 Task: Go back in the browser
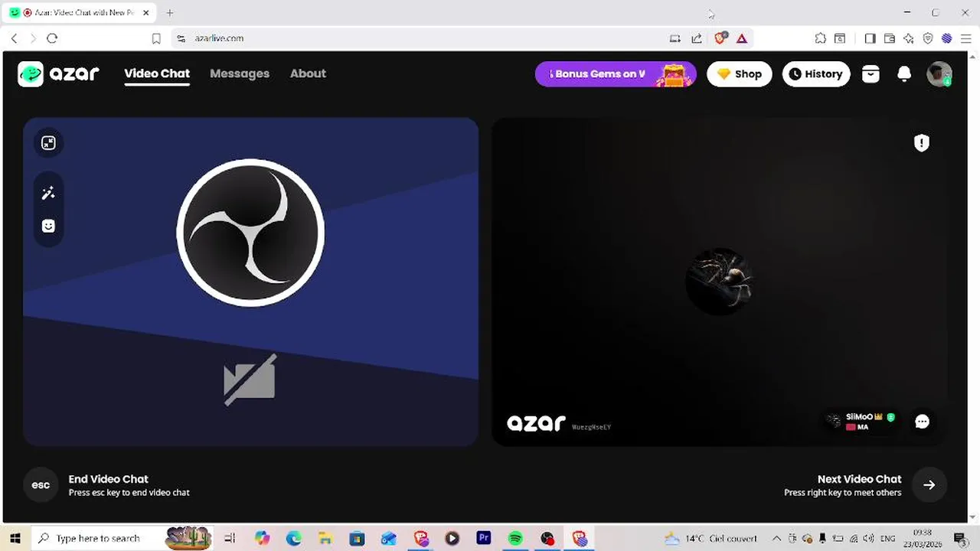(x=14, y=38)
